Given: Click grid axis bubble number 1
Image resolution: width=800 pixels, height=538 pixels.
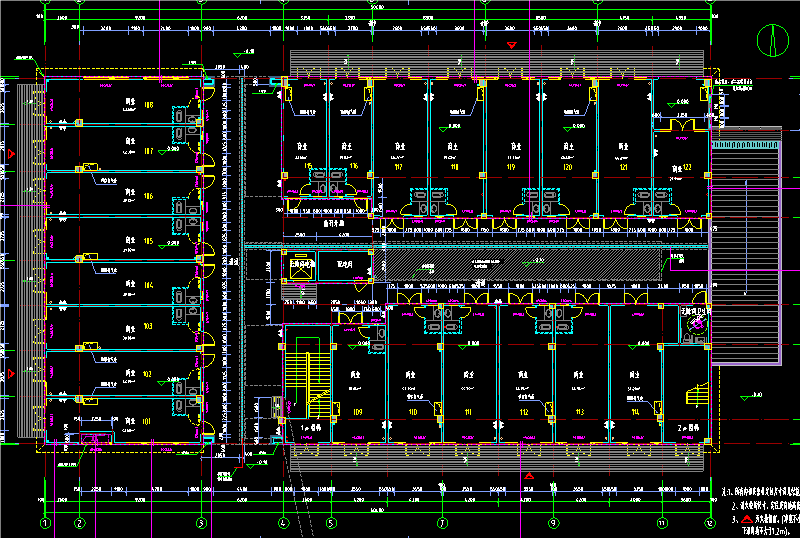Looking at the screenshot, I should (x=45, y=523).
